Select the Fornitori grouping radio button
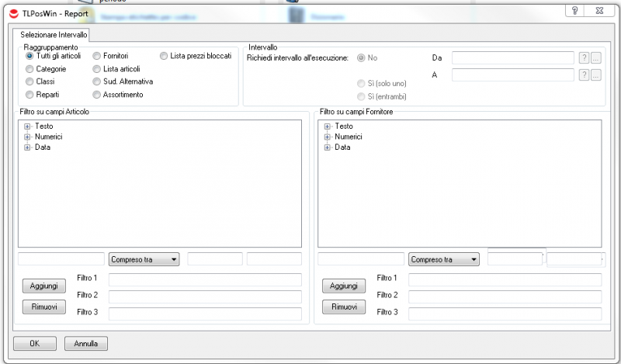Viewport: 621px width, 364px height. click(96, 56)
